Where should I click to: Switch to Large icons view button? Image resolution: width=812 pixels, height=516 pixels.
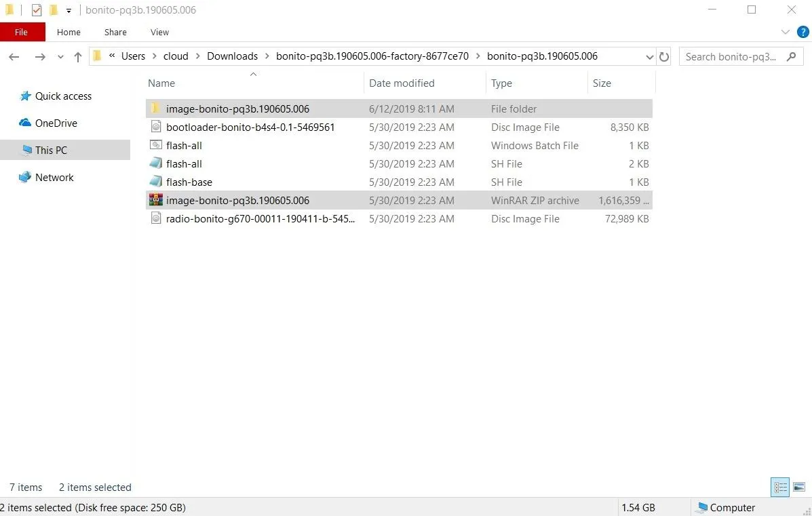coord(799,487)
